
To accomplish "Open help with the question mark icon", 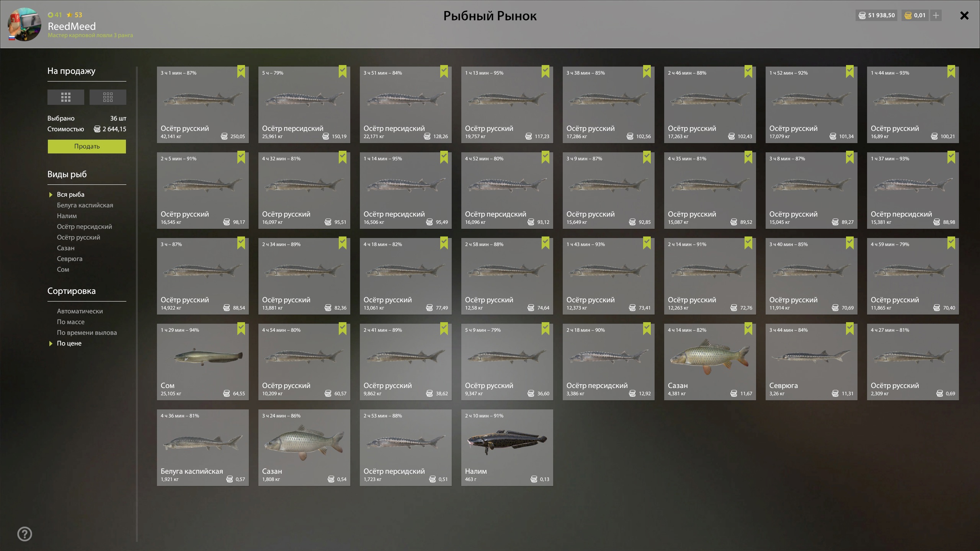I will click(x=25, y=534).
